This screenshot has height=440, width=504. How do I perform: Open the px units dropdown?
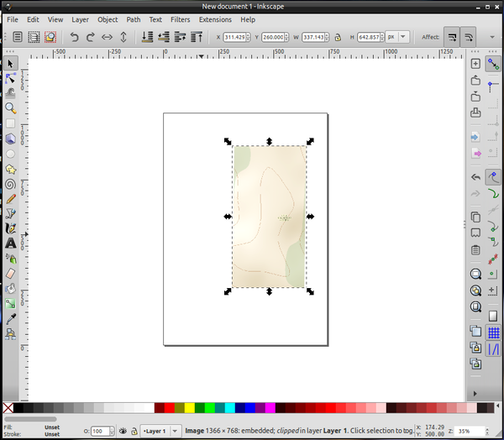pyautogui.click(x=397, y=37)
